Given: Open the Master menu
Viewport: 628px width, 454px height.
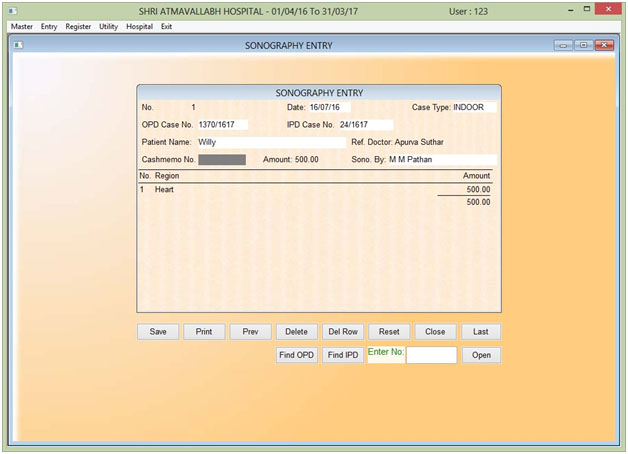Looking at the screenshot, I should [x=22, y=26].
